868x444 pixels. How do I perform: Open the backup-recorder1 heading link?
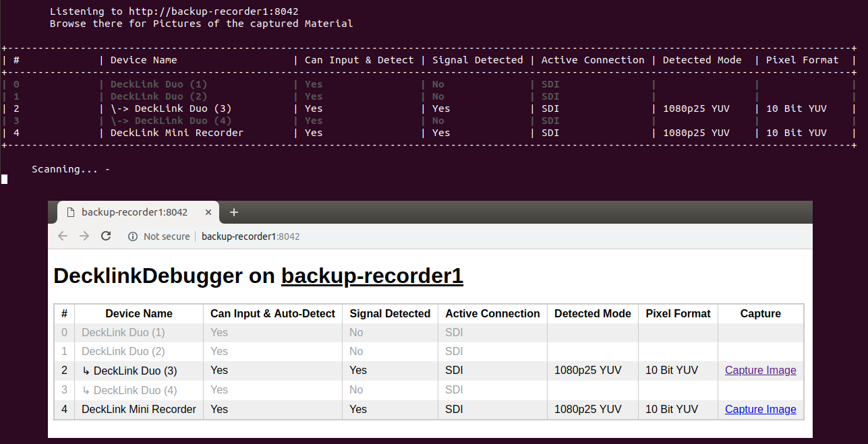[372, 276]
